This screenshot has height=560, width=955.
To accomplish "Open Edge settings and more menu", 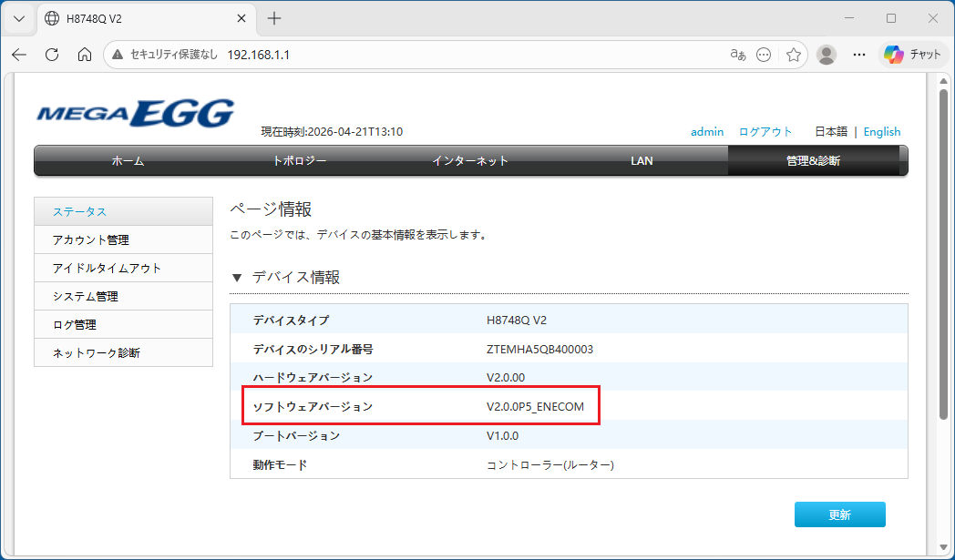I will tap(859, 55).
